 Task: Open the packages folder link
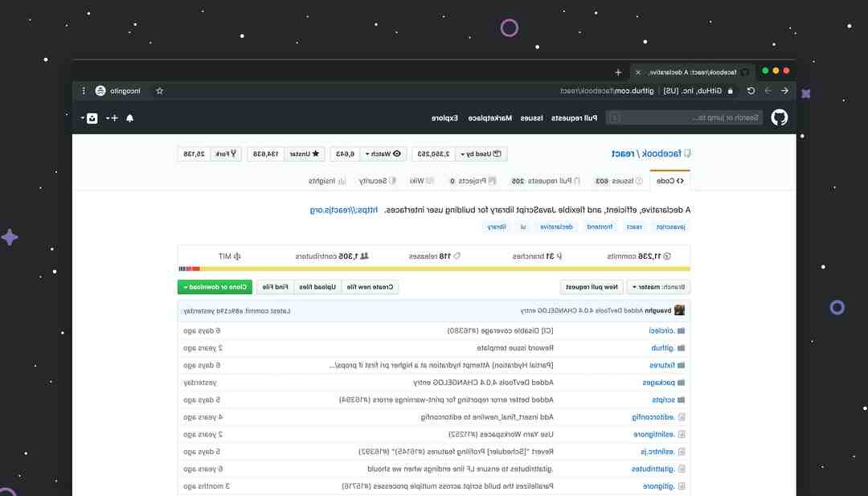tap(658, 383)
